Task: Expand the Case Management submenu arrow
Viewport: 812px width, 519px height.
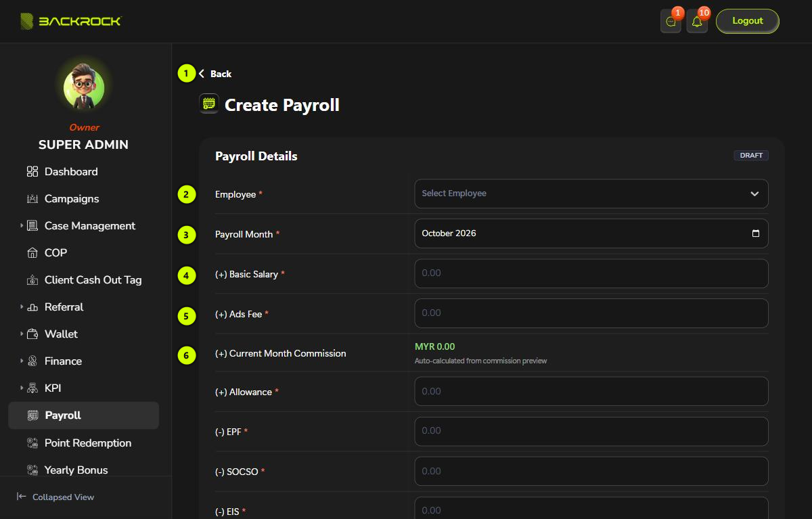Action: 22,225
